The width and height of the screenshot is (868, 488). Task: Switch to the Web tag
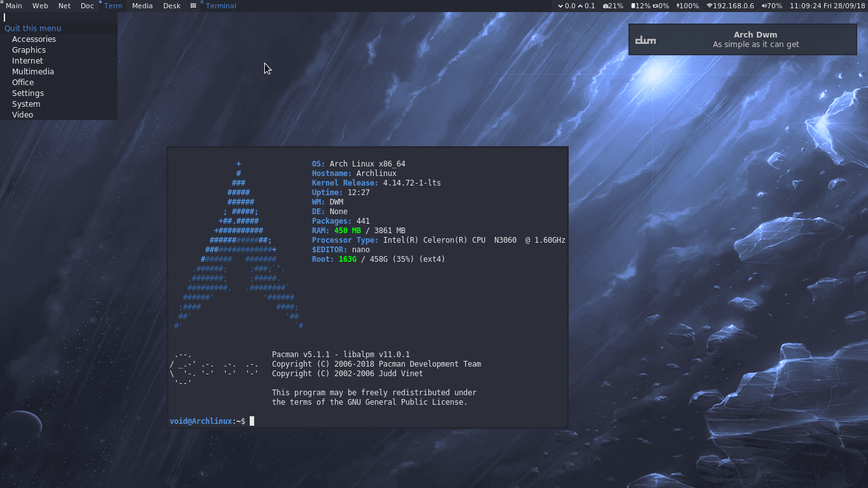pyautogui.click(x=40, y=6)
